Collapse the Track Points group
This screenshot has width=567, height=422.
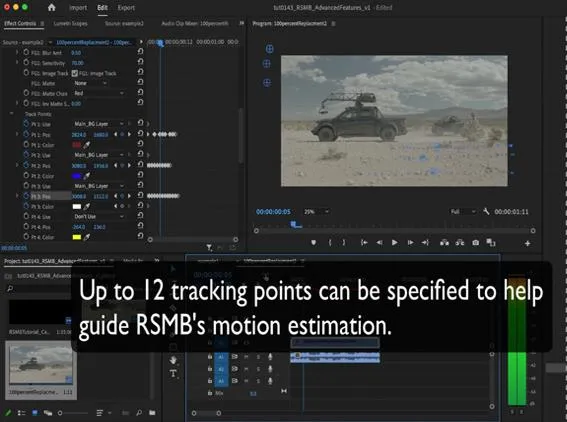[x=11, y=114]
